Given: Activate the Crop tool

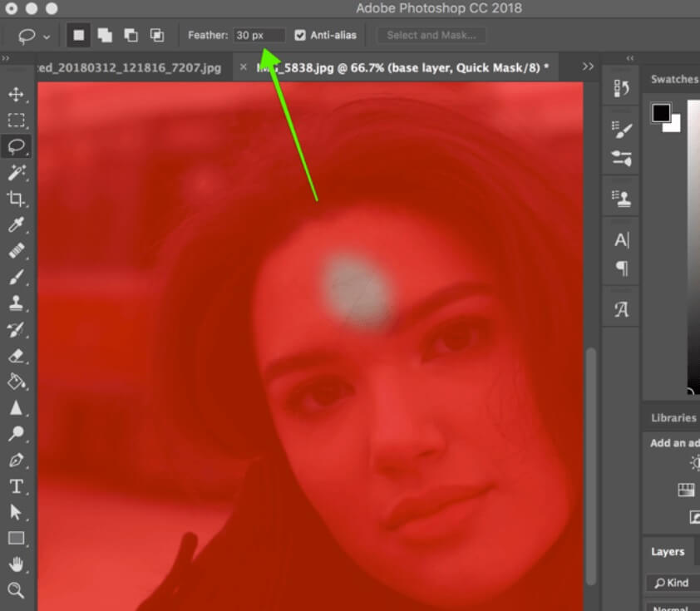Looking at the screenshot, I should [x=16, y=199].
